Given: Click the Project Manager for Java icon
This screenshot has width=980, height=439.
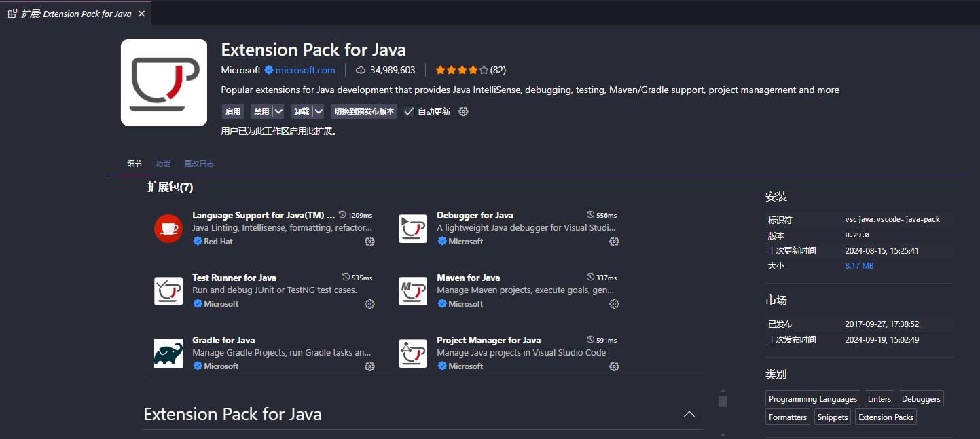Looking at the screenshot, I should pyautogui.click(x=413, y=354).
